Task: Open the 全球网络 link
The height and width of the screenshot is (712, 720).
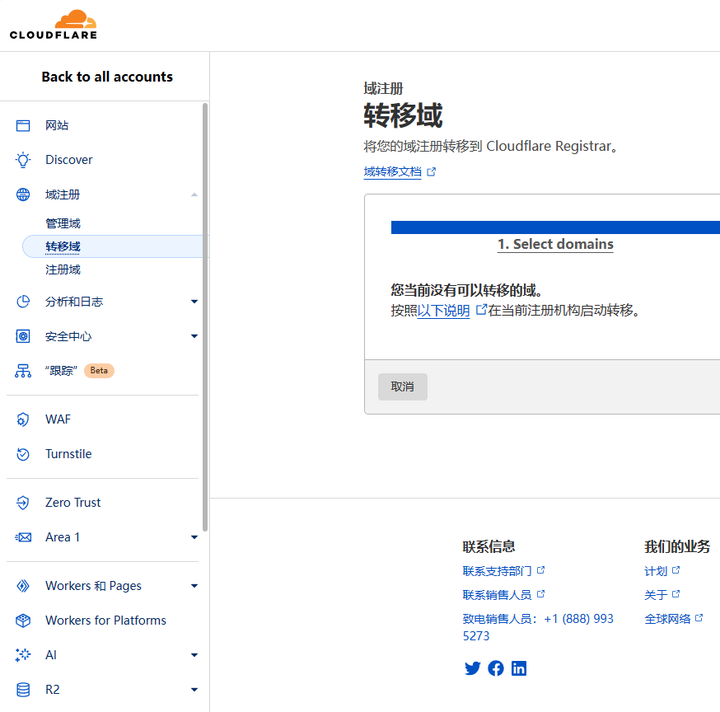Action: tap(667, 619)
